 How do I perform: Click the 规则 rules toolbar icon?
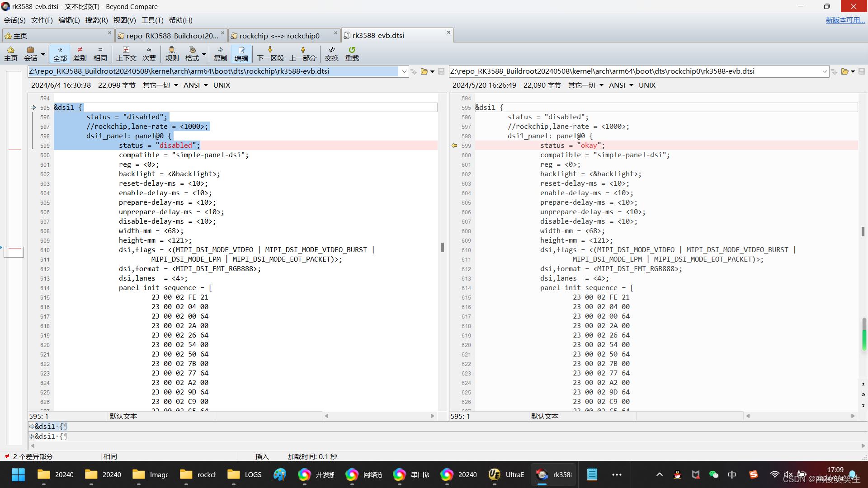[x=172, y=53]
